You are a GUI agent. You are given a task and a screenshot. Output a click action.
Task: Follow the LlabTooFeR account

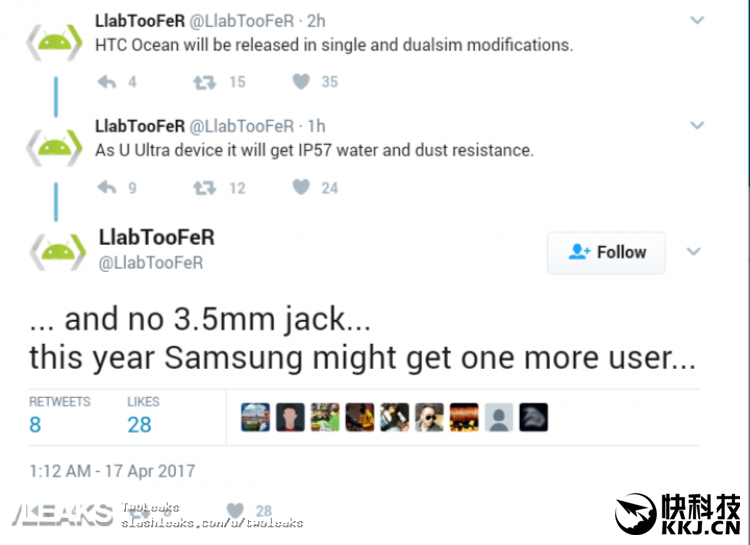pyautogui.click(x=606, y=252)
